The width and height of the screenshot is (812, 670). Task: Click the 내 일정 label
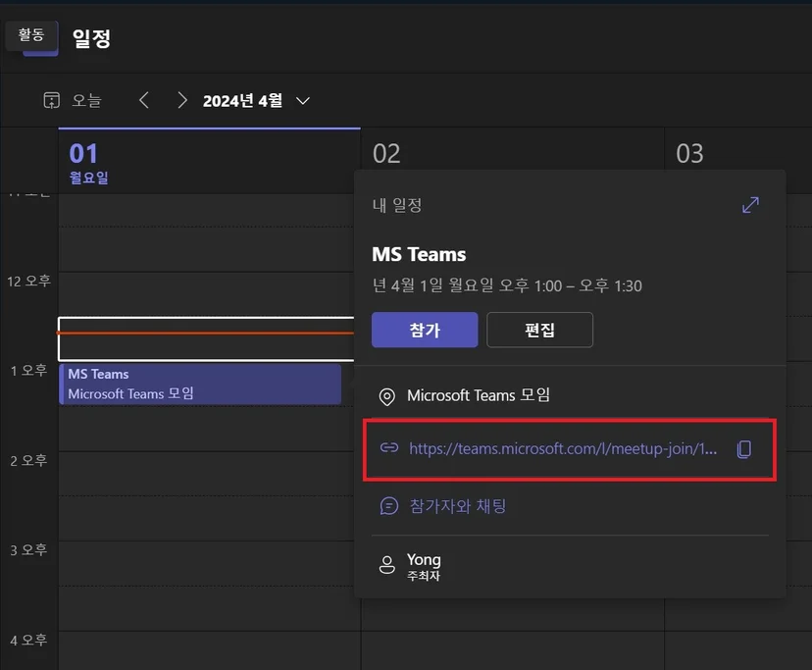[397, 205]
